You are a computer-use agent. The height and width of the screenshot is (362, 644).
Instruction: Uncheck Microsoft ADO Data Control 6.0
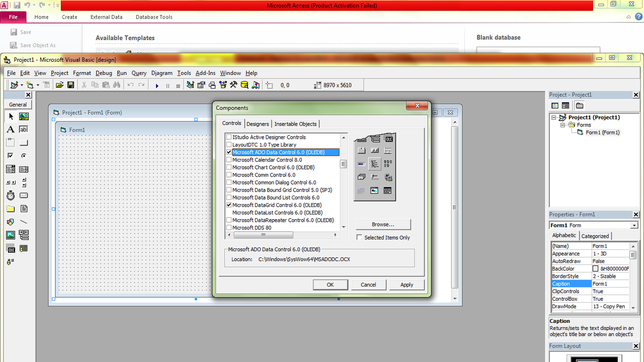click(x=229, y=152)
